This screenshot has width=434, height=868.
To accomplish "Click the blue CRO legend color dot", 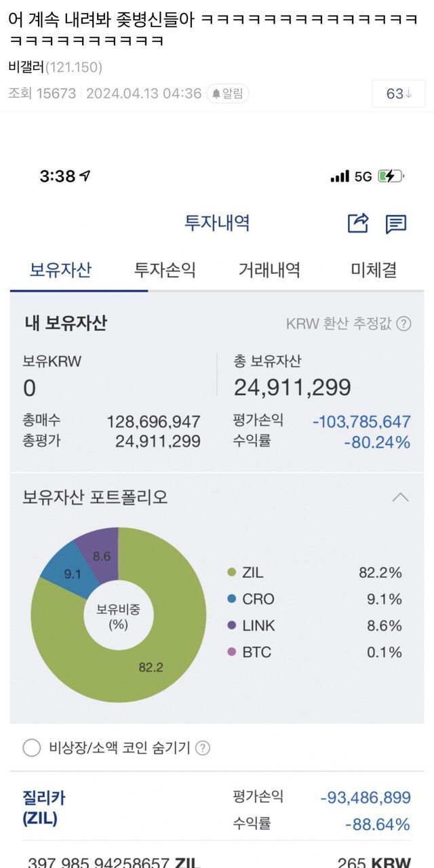I will [x=231, y=599].
